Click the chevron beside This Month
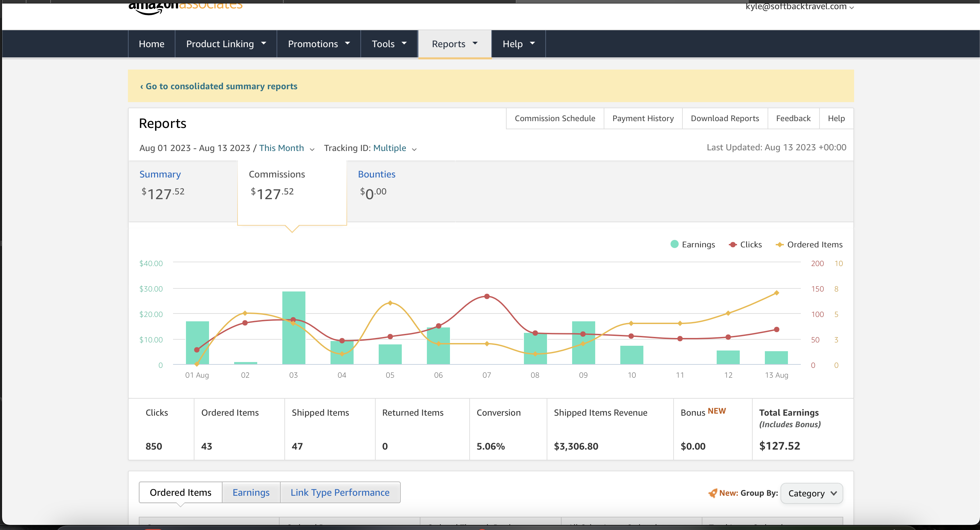980x530 pixels. (312, 149)
